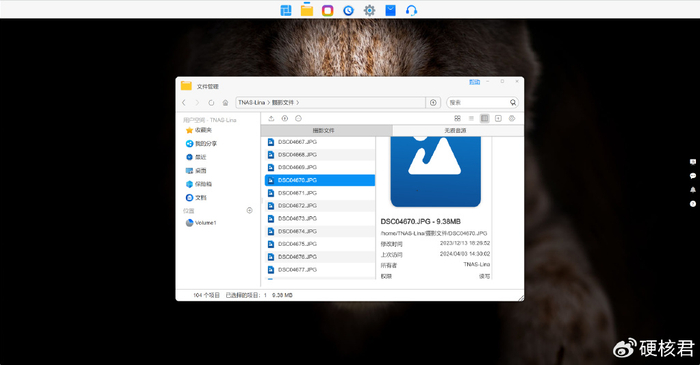Switch to column view layout
The width and height of the screenshot is (700, 365).
[484, 118]
